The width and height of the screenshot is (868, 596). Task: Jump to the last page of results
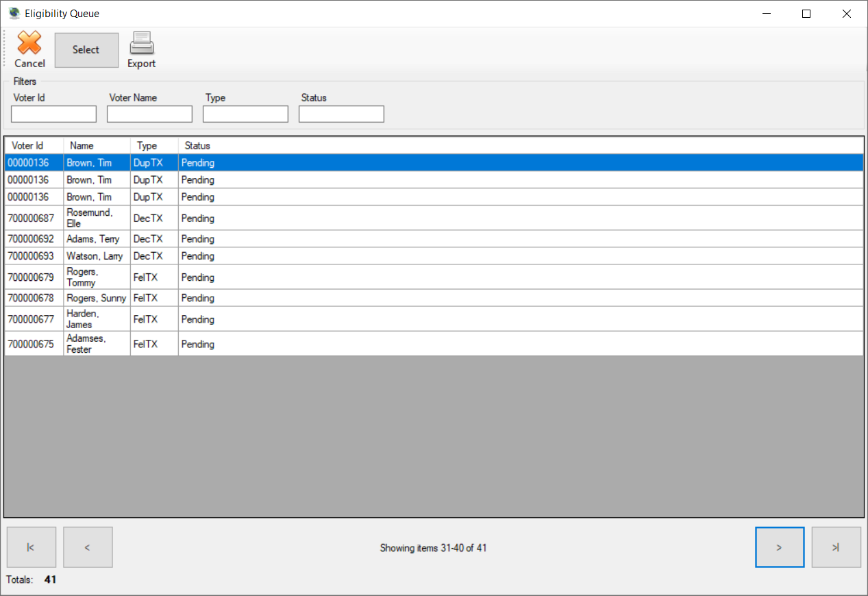point(836,547)
